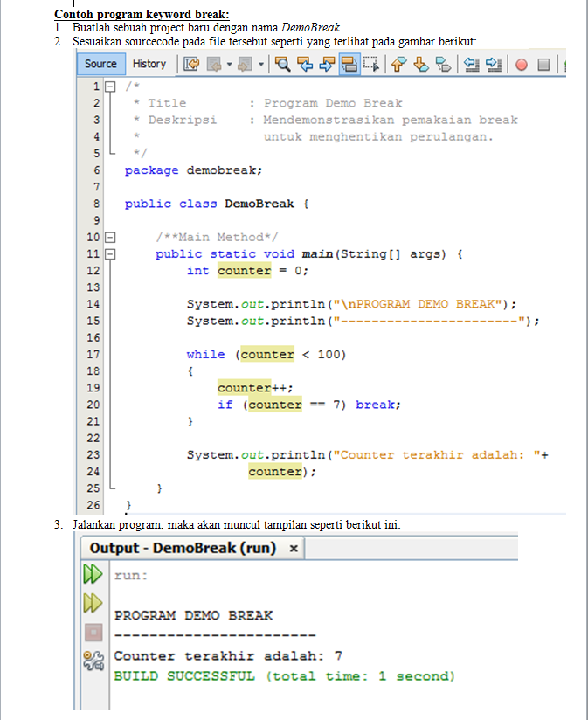Click the Stop Macro Recording square icon
This screenshot has width=588, height=720.
tap(543, 65)
